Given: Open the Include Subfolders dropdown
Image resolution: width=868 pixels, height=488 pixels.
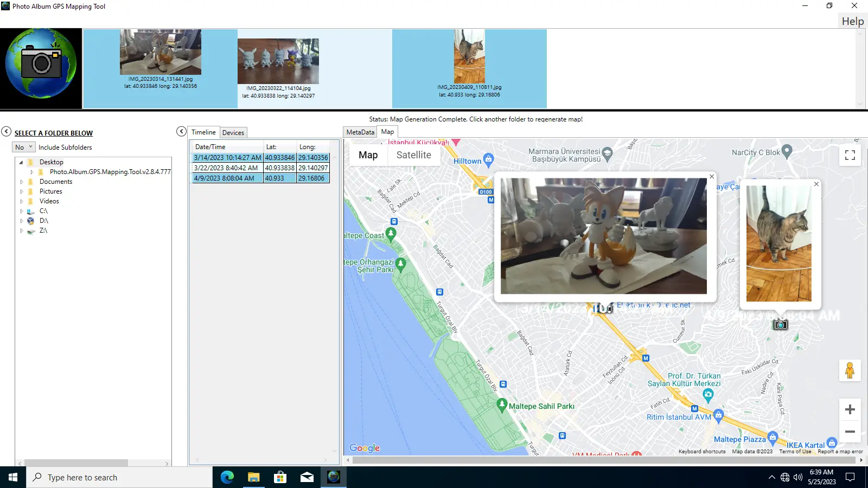Looking at the screenshot, I should click(x=24, y=147).
